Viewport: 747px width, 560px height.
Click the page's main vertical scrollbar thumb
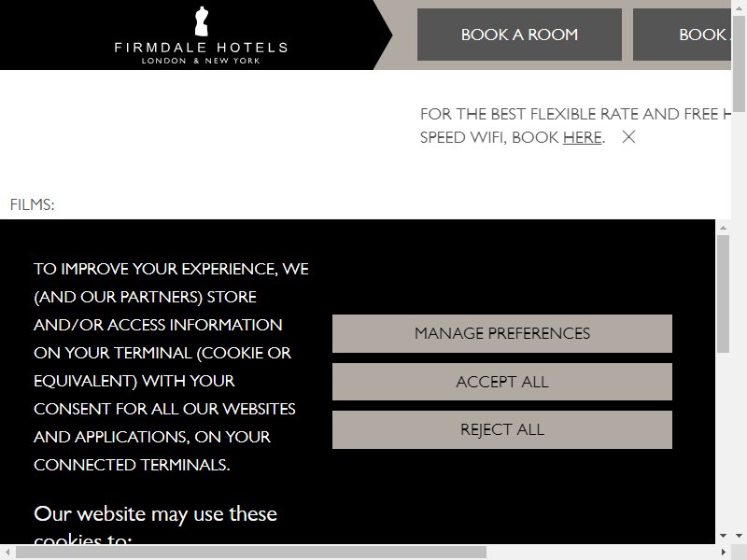click(739, 63)
